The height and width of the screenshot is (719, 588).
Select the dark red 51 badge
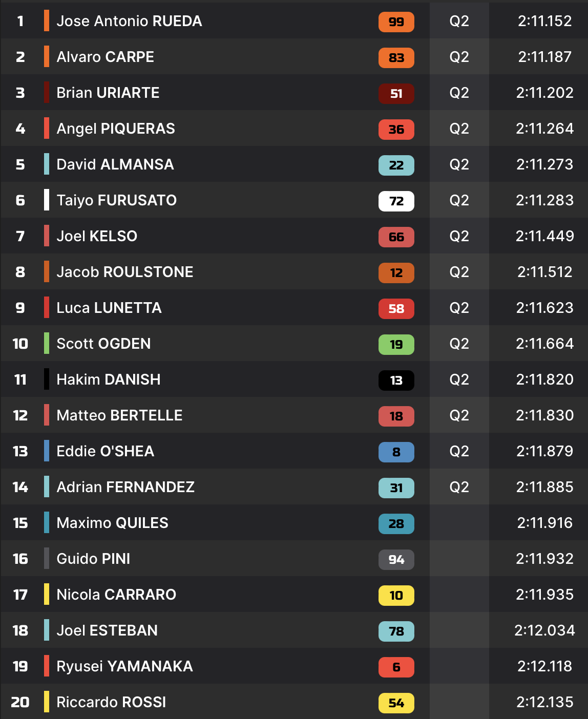pos(396,93)
